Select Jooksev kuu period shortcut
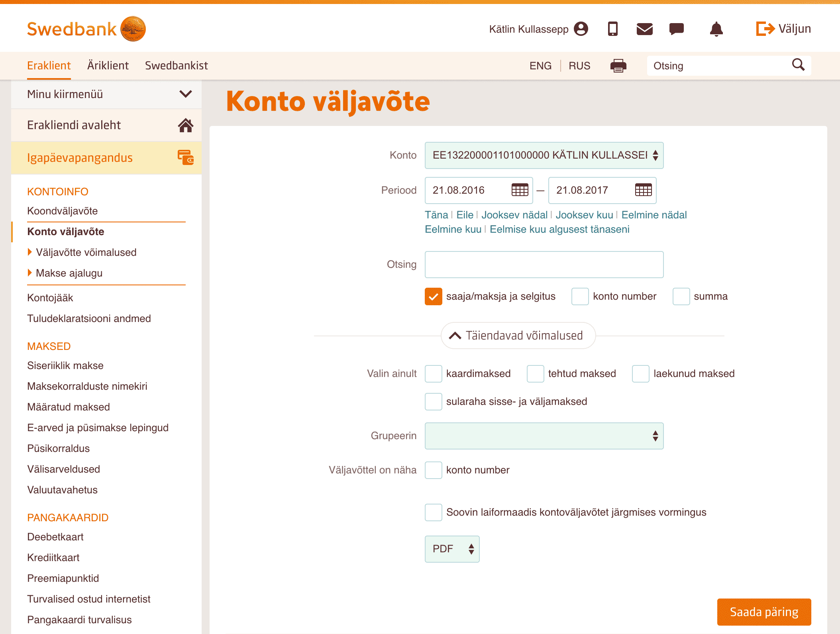 pos(584,215)
